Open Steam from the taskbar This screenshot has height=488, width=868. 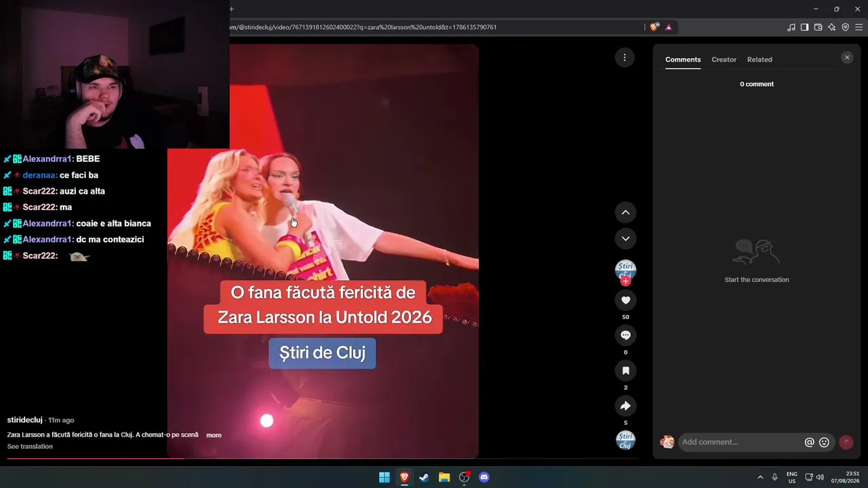pyautogui.click(x=424, y=477)
